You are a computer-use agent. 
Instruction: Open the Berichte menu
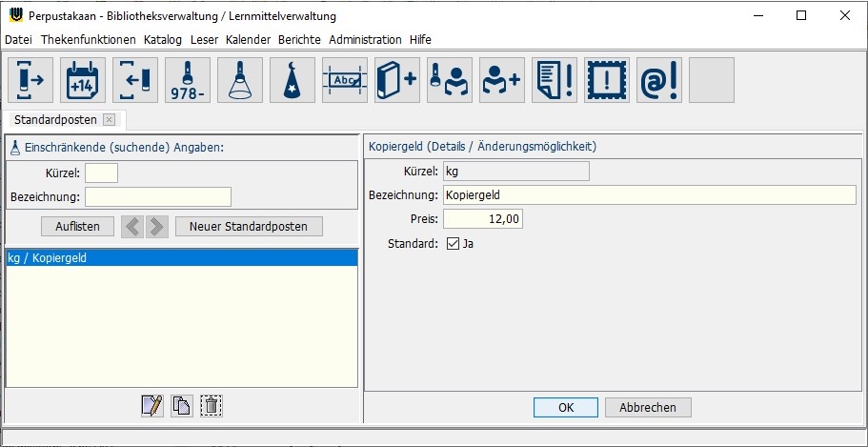pyautogui.click(x=299, y=40)
